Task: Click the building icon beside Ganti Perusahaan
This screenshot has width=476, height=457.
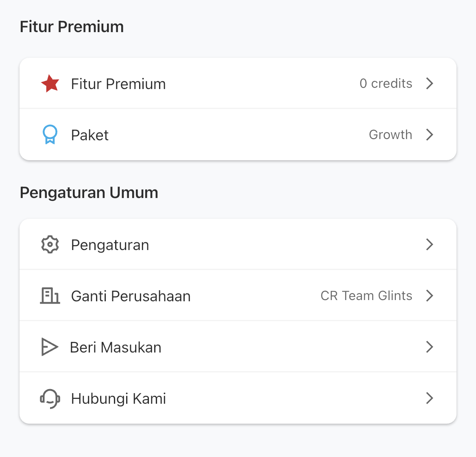Action: tap(50, 296)
